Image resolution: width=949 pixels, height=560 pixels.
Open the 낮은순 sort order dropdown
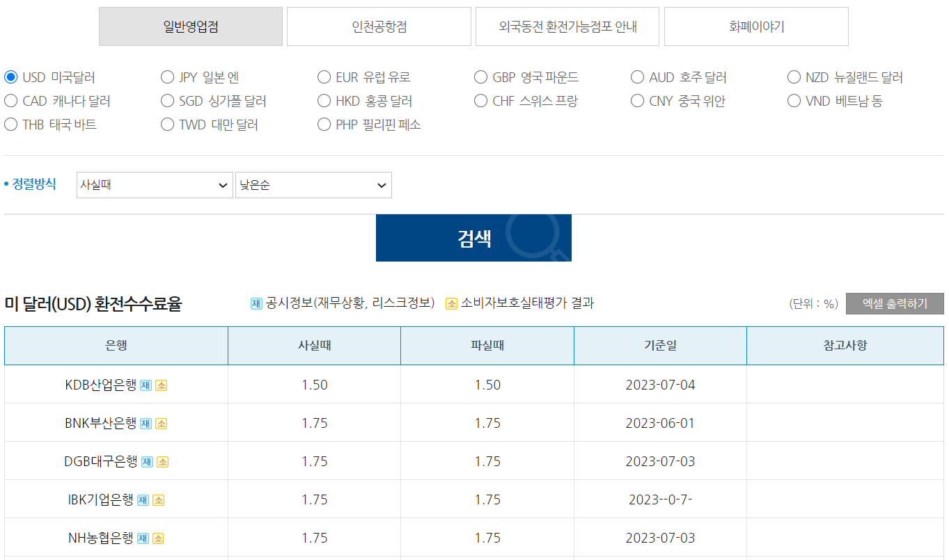[x=313, y=185]
